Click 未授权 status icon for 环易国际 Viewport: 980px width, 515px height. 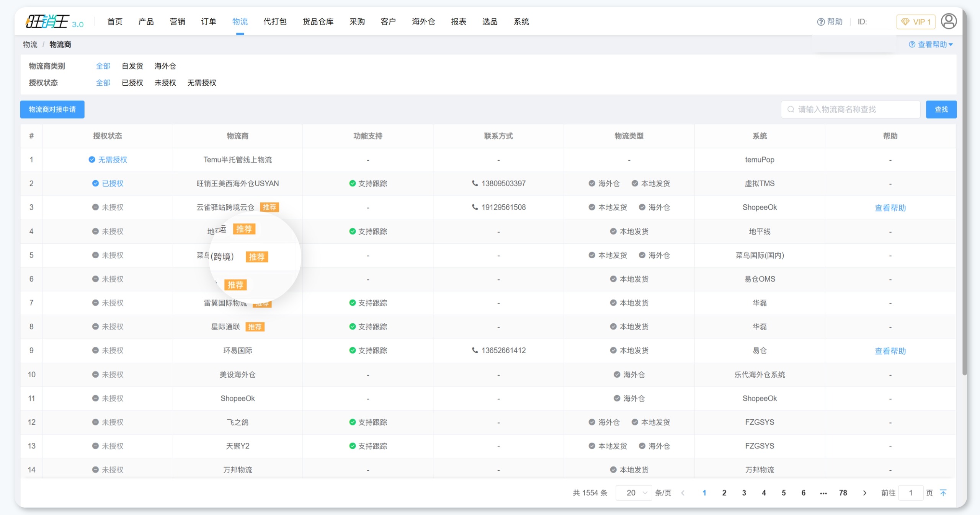[95, 350]
